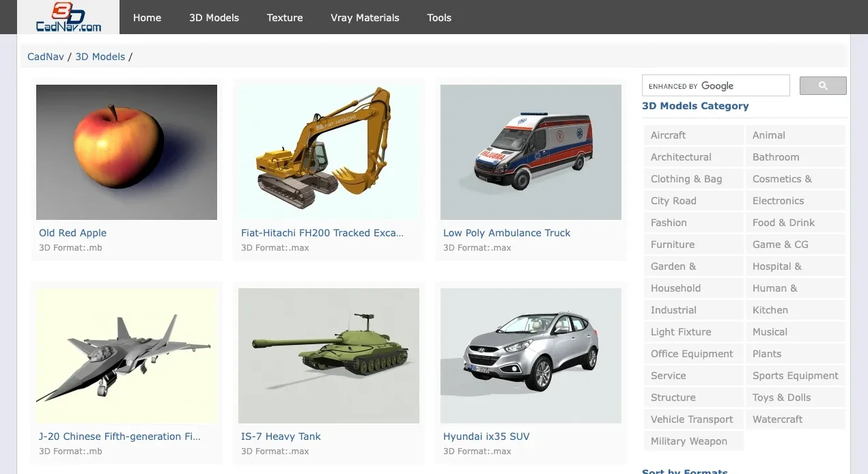Screen dimensions: 868x474
Task: Open the Fiat-Hitachi excavator thumbnail
Action: pyautogui.click(x=328, y=152)
